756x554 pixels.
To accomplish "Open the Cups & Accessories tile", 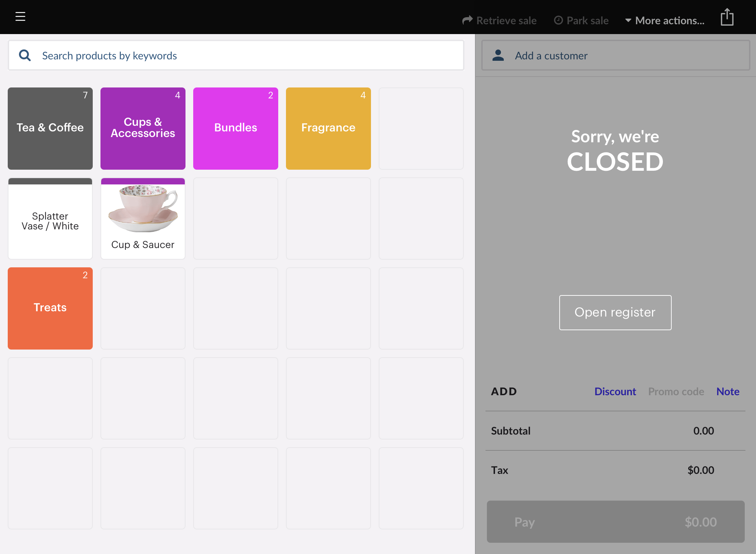I will [x=143, y=128].
